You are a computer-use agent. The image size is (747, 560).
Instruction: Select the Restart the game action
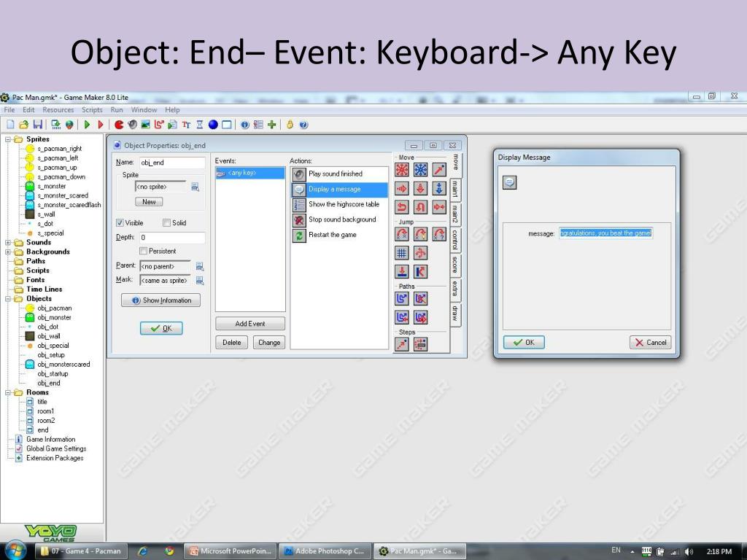(x=340, y=235)
